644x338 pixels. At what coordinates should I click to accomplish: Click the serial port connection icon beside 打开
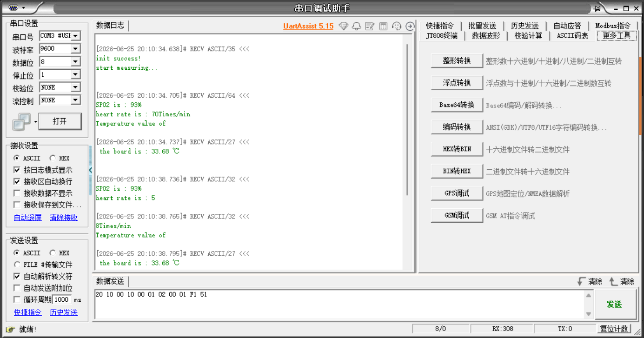(x=21, y=122)
